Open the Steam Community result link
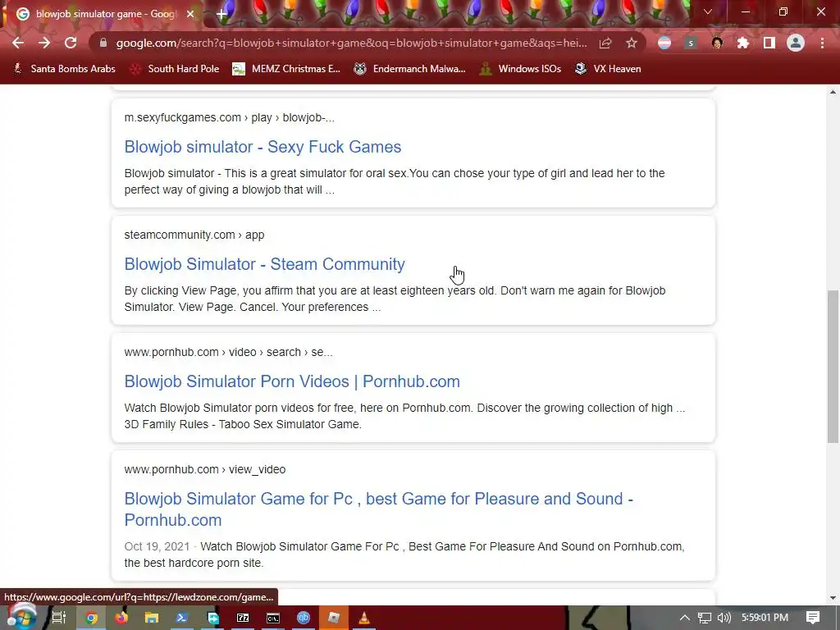This screenshot has height=630, width=840. coord(265,264)
